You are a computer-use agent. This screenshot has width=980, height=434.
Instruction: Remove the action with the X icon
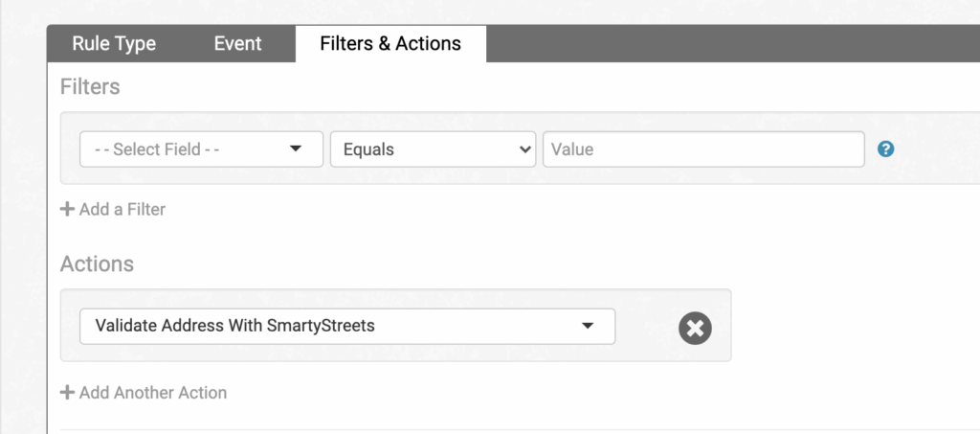tap(695, 328)
